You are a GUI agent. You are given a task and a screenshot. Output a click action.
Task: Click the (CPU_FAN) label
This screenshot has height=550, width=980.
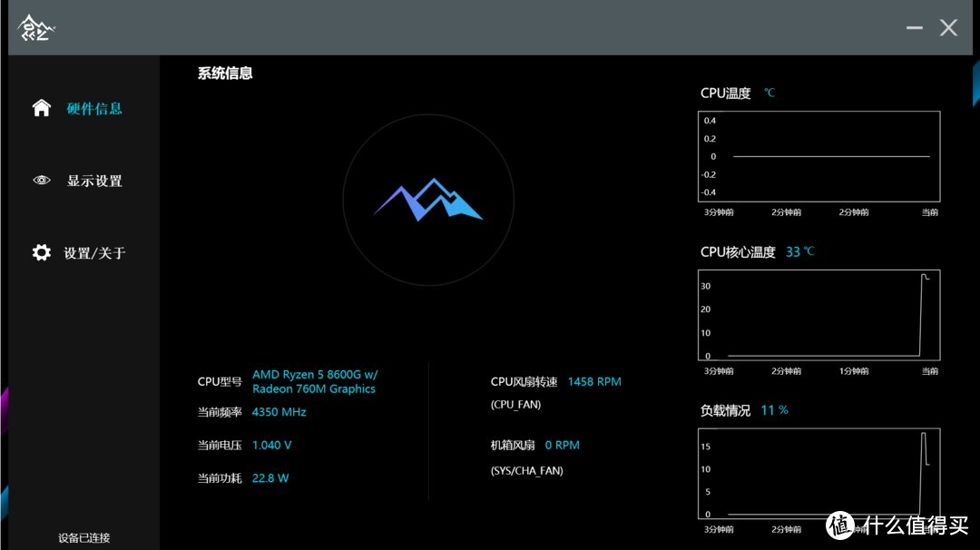515,405
